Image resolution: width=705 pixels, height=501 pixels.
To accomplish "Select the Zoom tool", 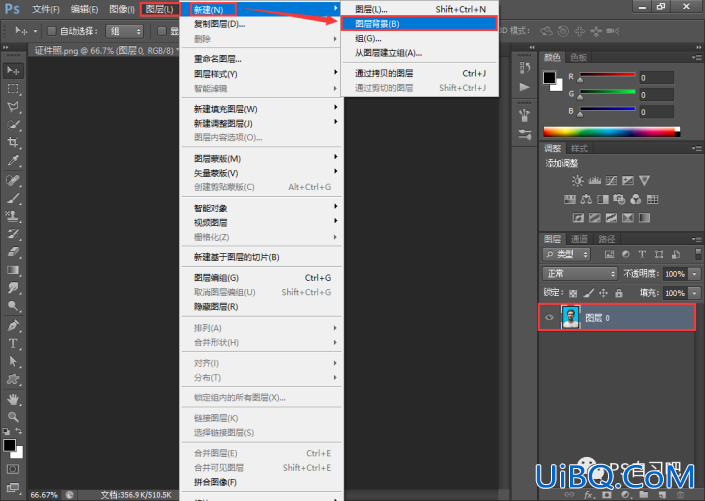I will (13, 417).
